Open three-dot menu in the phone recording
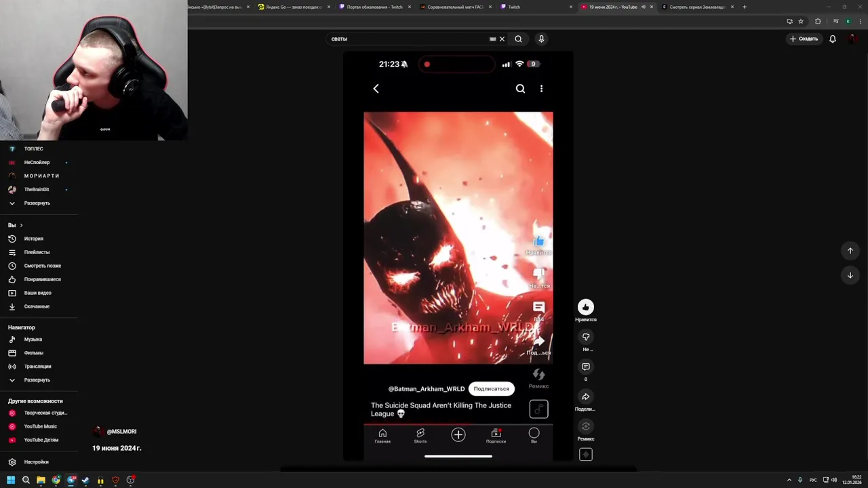Screen dimensions: 868x488 tap(541, 89)
